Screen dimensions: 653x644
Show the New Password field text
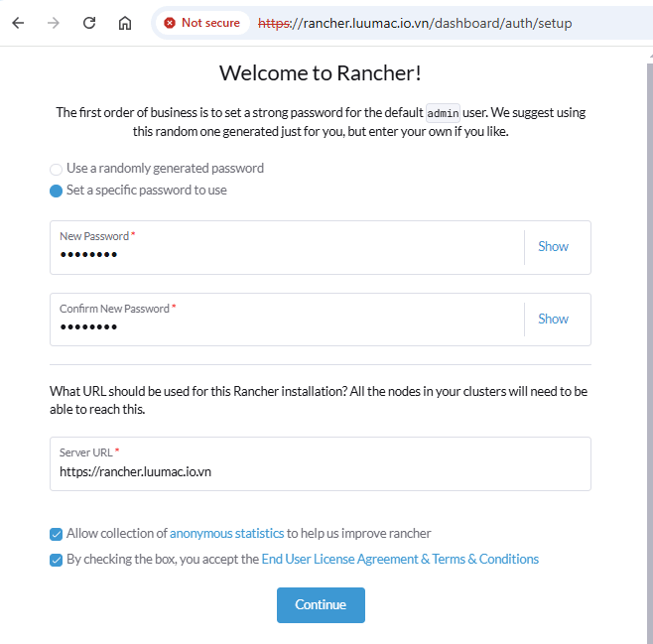coord(553,246)
